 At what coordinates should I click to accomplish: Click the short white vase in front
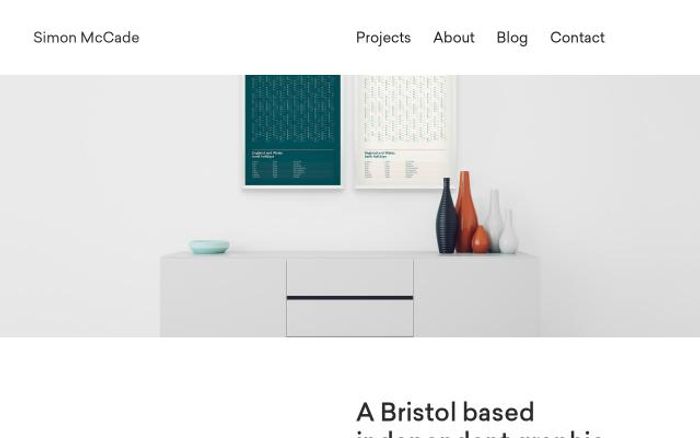[x=508, y=233]
